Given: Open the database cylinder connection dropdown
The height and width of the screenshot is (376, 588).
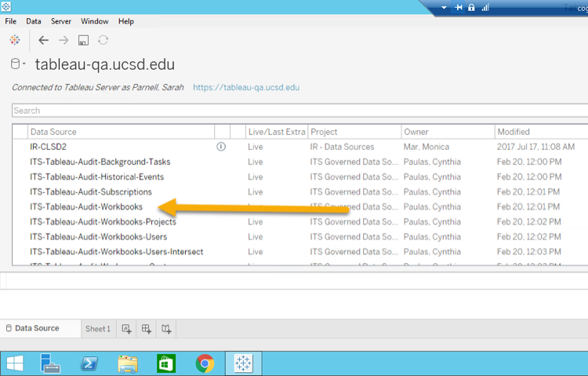Looking at the screenshot, I should click(x=17, y=64).
